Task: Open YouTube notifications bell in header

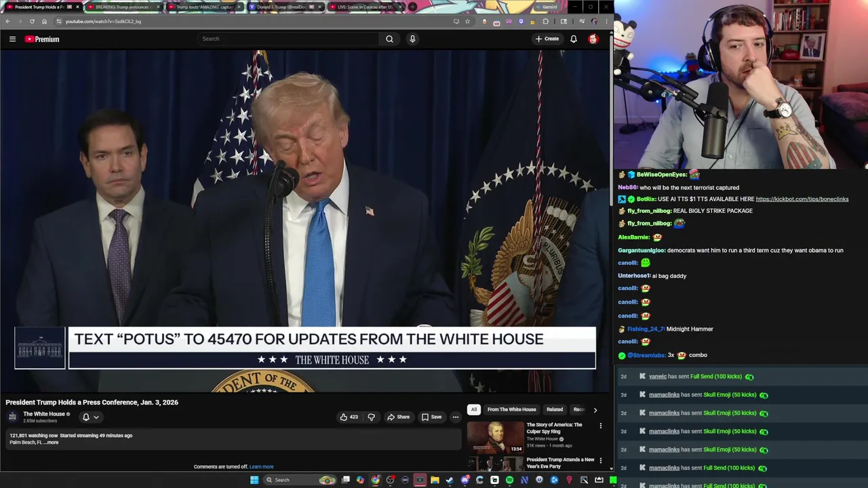Action: [x=574, y=39]
